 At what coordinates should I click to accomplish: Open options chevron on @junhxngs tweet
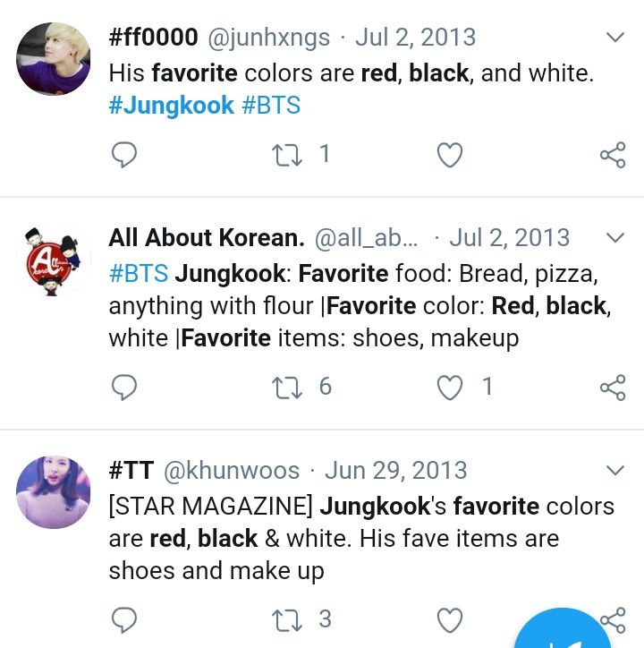(615, 38)
